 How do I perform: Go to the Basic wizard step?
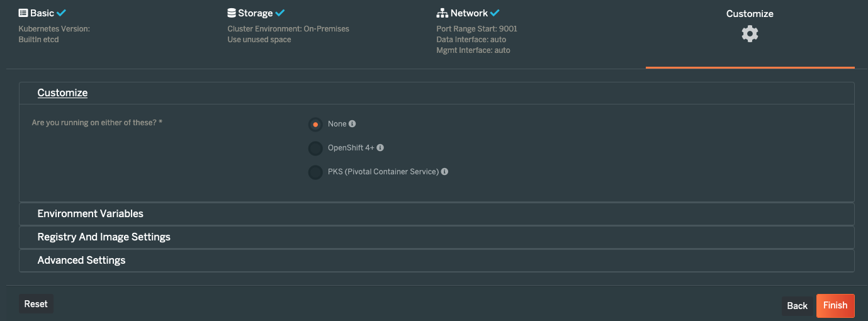pos(43,13)
